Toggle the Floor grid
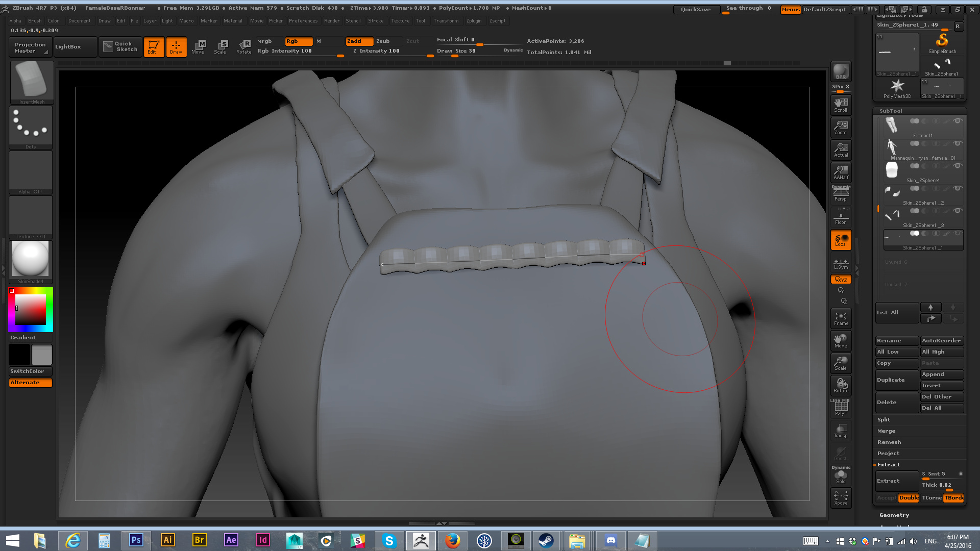Image resolution: width=980 pixels, height=551 pixels. tap(841, 216)
